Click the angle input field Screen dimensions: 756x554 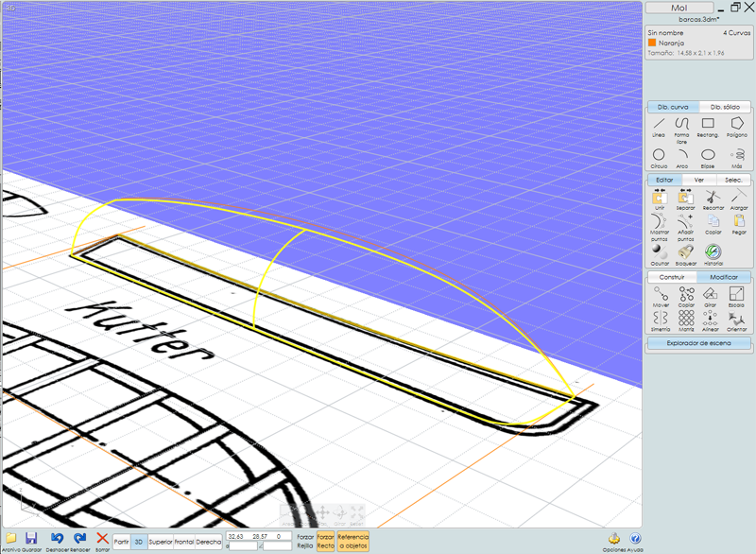click(x=278, y=545)
